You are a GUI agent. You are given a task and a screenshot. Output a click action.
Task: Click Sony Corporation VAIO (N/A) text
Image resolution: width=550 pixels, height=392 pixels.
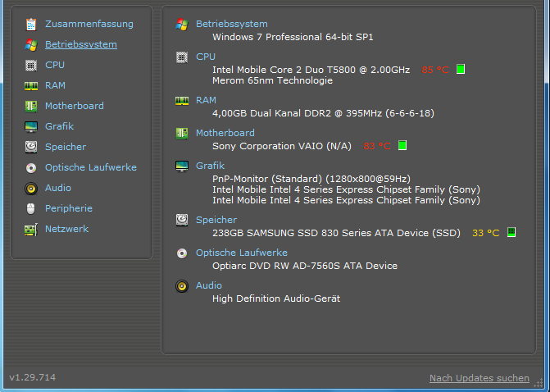tap(282, 146)
